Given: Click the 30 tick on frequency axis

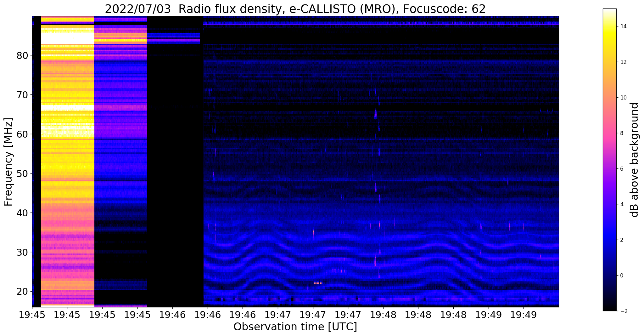Looking at the screenshot, I should (x=22, y=252).
